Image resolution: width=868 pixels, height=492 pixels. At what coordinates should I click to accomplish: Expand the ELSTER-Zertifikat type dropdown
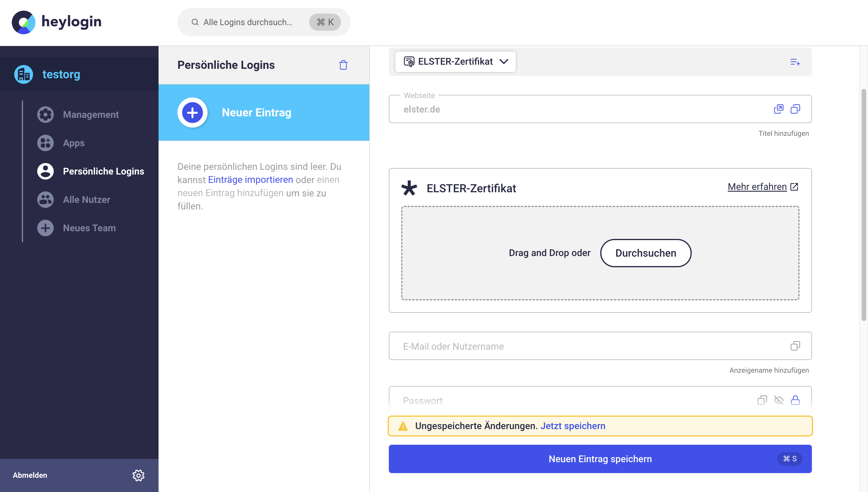[455, 61]
